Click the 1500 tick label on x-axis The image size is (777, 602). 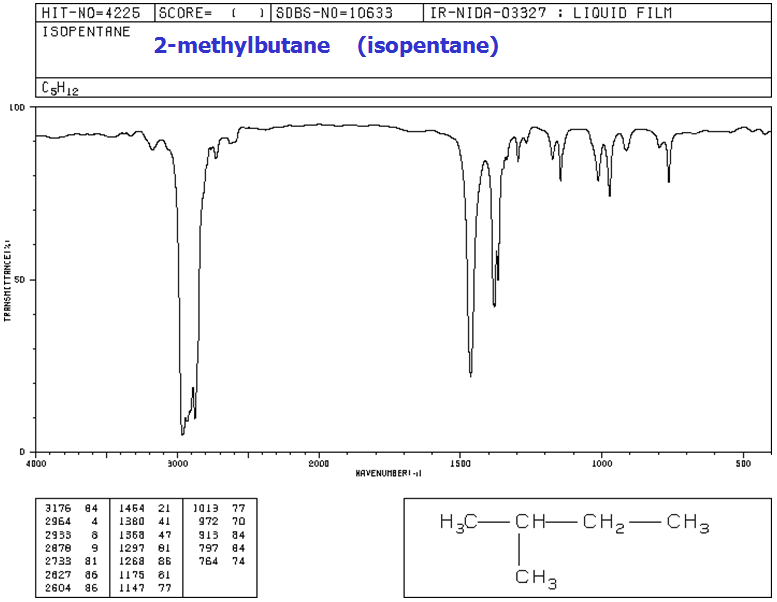coord(460,463)
